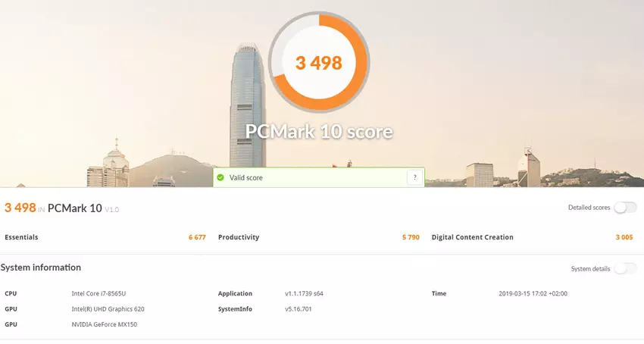Select the Productivity score category
Viewport: 644px width, 344px height.
[239, 237]
